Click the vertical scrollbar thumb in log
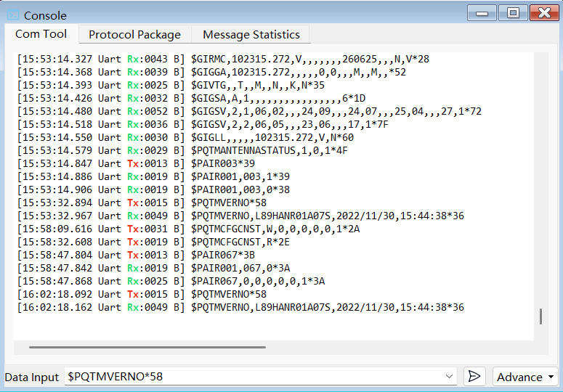This screenshot has width=563, height=392. coord(540,317)
